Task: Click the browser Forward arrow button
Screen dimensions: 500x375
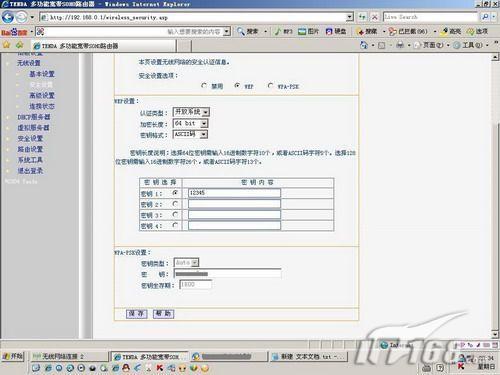Action: (x=22, y=17)
